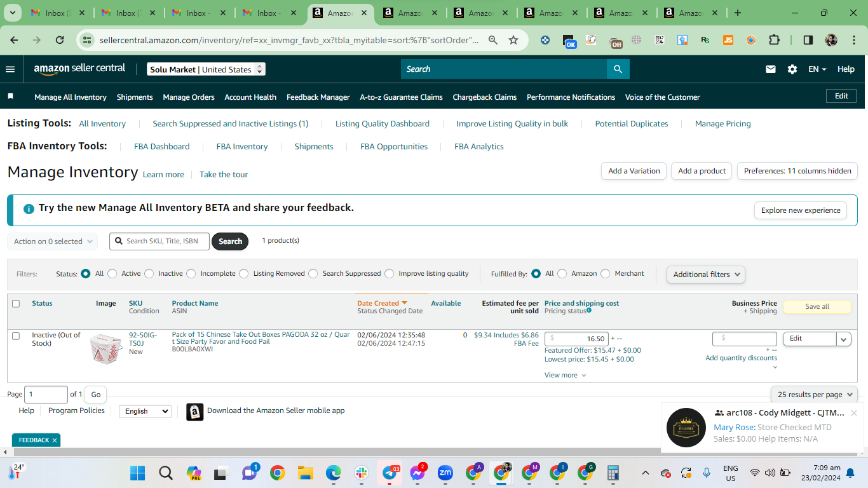The width and height of the screenshot is (868, 488).
Task: Select Fulfilled By Amazon radio button
Action: (x=562, y=274)
